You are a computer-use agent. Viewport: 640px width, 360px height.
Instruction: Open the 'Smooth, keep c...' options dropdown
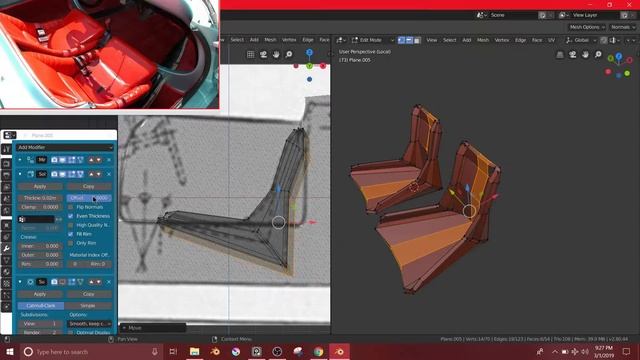89,324
